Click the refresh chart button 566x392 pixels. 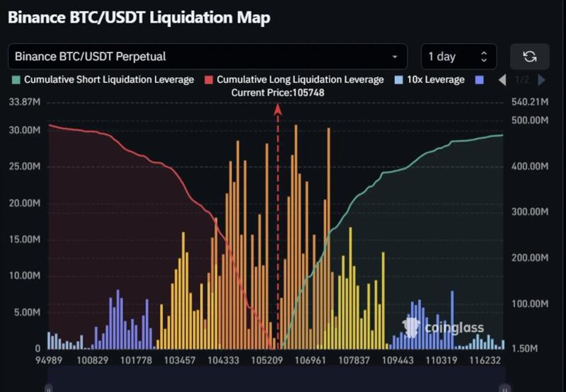[x=530, y=57]
